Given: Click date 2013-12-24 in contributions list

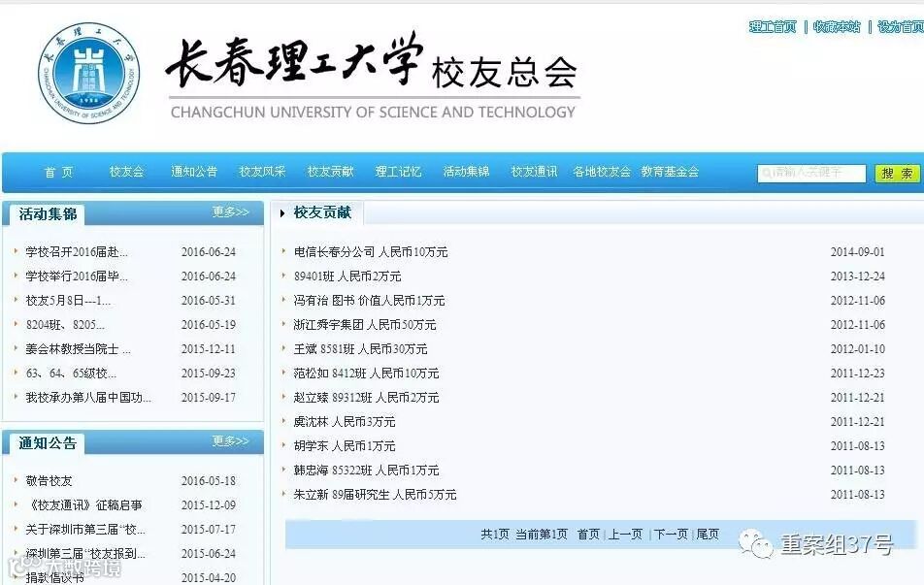Looking at the screenshot, I should point(857,276).
